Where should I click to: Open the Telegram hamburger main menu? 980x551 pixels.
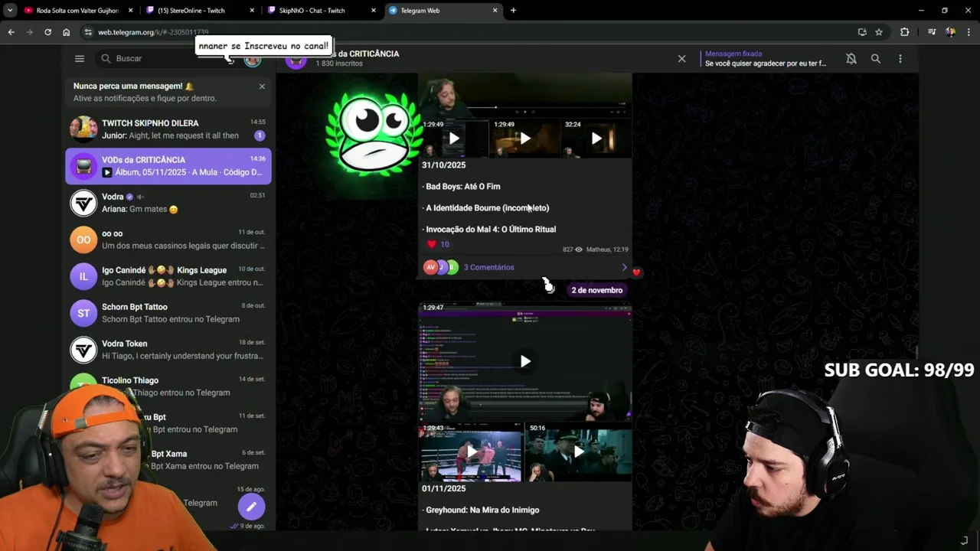point(80,58)
